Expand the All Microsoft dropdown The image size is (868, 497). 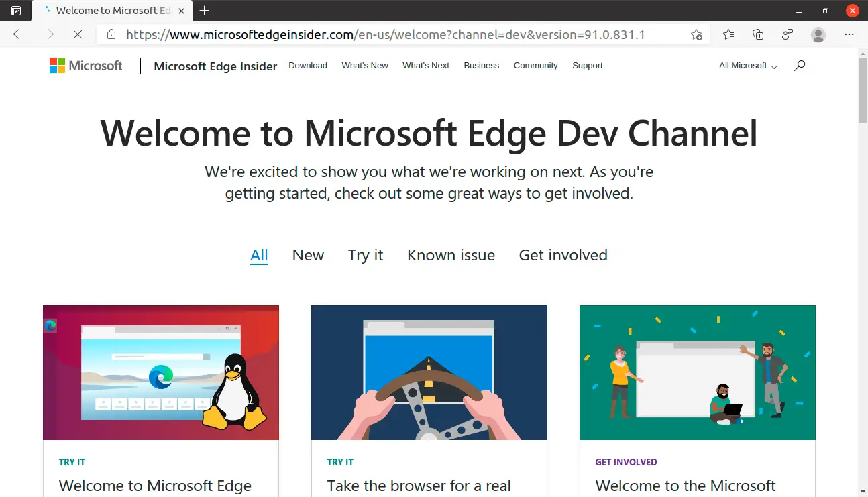(x=748, y=66)
